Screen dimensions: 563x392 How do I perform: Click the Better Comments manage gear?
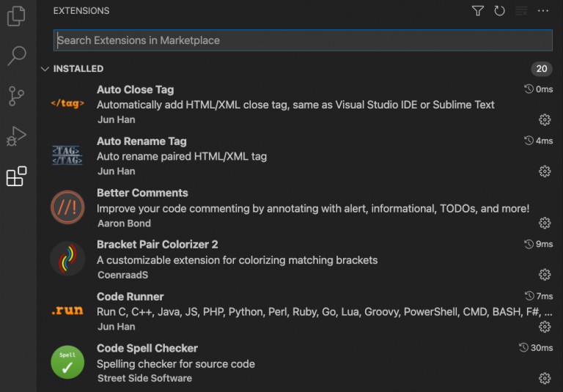(x=545, y=223)
